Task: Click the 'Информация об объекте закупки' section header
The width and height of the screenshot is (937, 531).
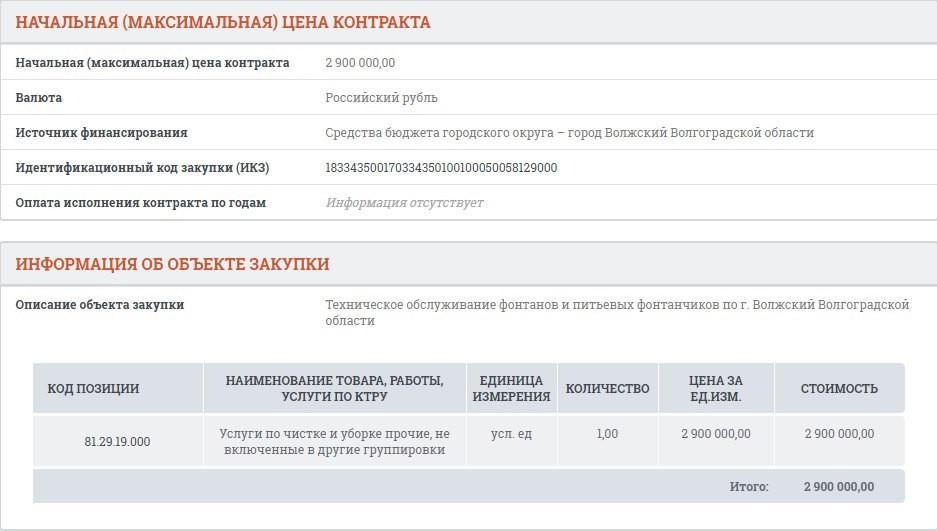Action: point(172,264)
